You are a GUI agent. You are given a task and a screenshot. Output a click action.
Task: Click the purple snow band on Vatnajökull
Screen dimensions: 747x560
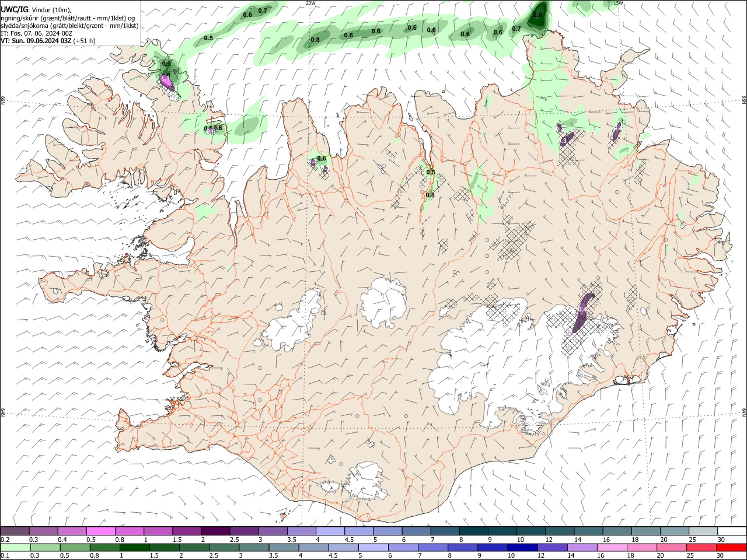(584, 312)
